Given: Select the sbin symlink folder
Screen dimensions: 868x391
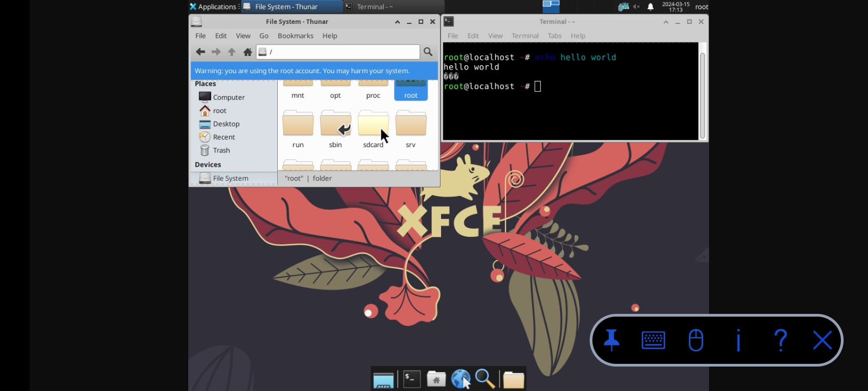Looking at the screenshot, I should (x=335, y=129).
